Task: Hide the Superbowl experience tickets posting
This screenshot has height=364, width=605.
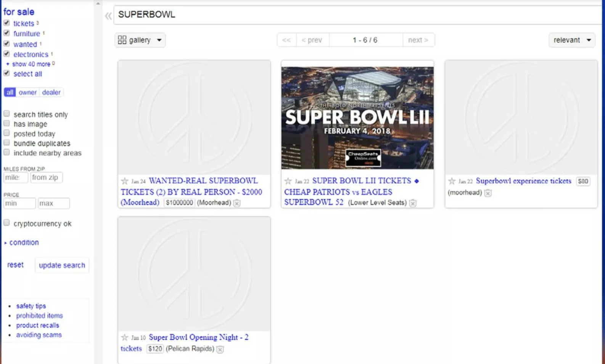Action: point(488,193)
